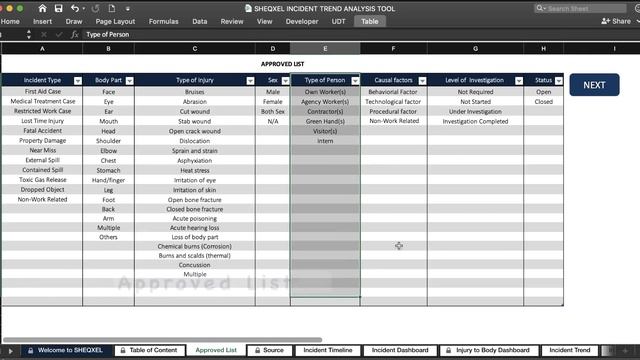The width and height of the screenshot is (640, 360).
Task: Click the macOS green zoom window button
Action: [20, 8]
